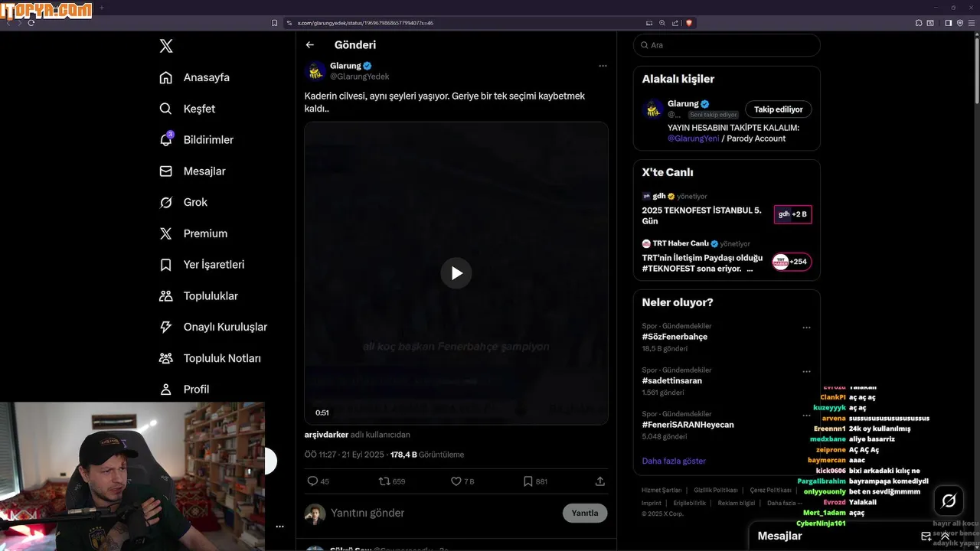The height and width of the screenshot is (551, 980).
Task: Open options for #FeneriSARANHeyecan trend
Action: coord(806,416)
